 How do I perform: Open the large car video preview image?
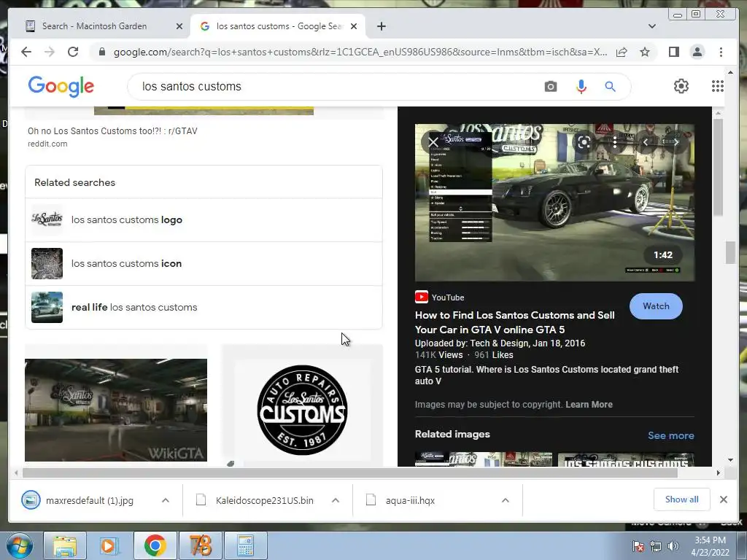(x=554, y=203)
